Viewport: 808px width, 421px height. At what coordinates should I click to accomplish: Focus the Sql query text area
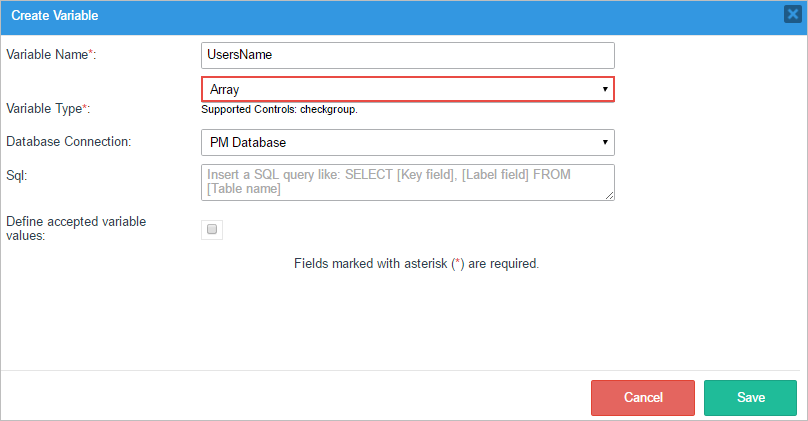pyautogui.click(x=407, y=182)
